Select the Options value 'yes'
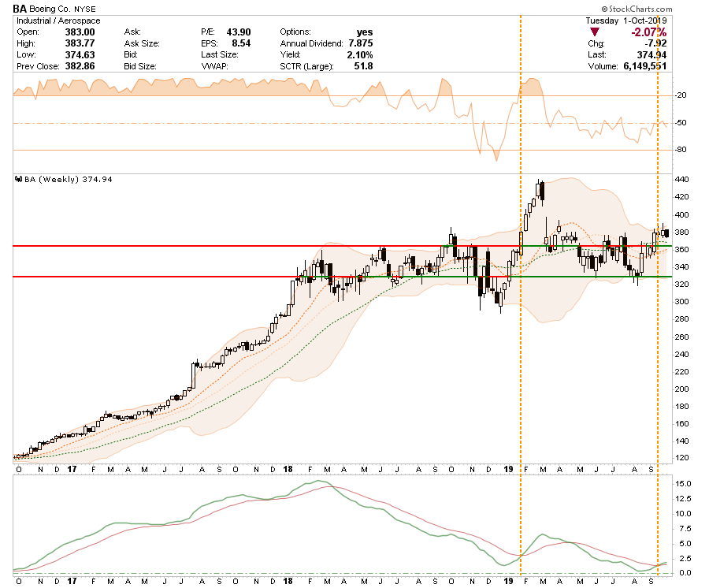 click(365, 32)
